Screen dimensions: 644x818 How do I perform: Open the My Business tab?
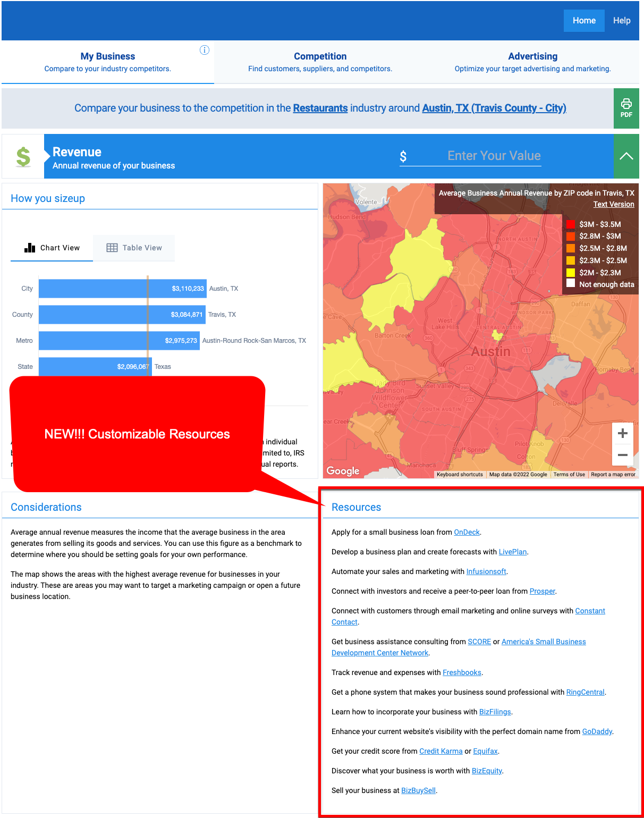(x=108, y=62)
